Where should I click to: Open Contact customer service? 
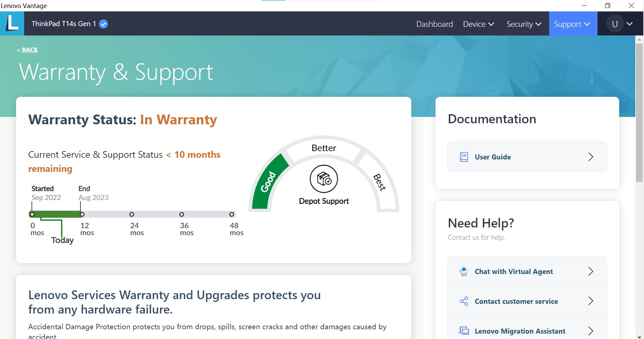tap(527, 301)
